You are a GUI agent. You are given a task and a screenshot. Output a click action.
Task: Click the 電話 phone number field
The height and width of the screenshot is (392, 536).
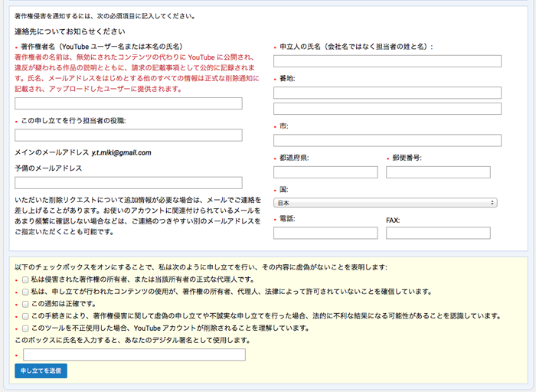click(325, 233)
